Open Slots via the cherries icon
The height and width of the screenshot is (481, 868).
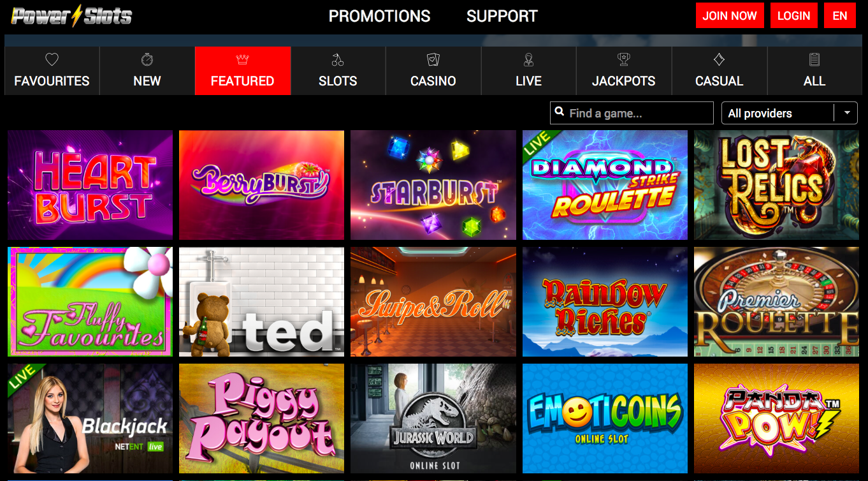[338, 60]
